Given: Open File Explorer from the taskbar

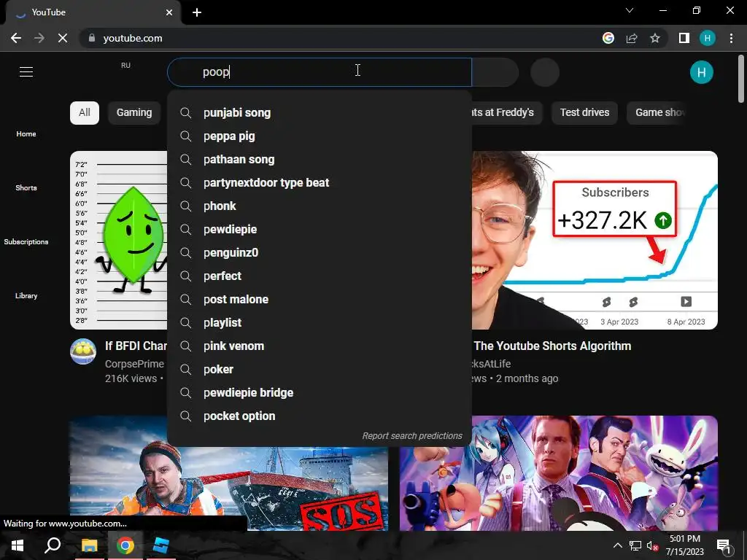Looking at the screenshot, I should 89,545.
